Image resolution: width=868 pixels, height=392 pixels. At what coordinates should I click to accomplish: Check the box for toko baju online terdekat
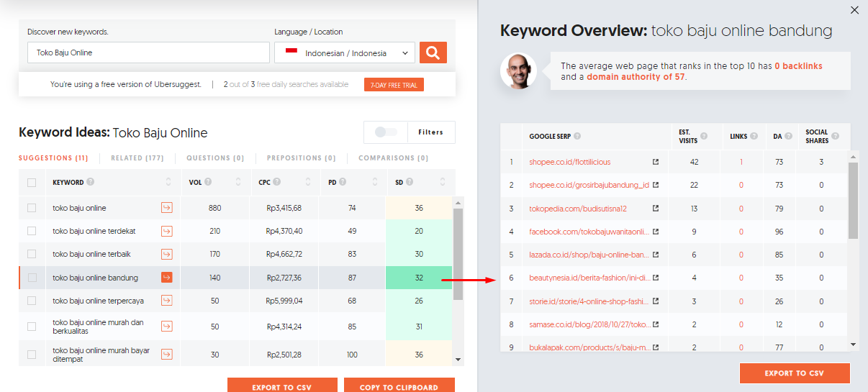(x=32, y=231)
